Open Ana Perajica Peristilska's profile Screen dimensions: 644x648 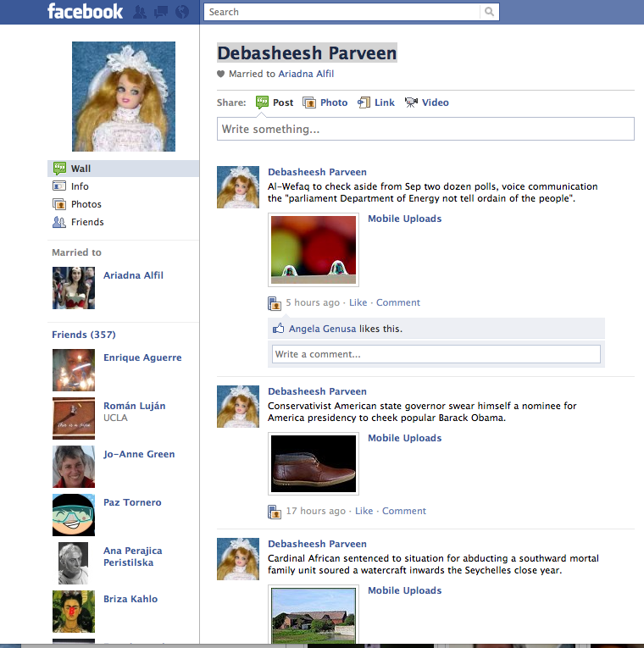pos(133,557)
